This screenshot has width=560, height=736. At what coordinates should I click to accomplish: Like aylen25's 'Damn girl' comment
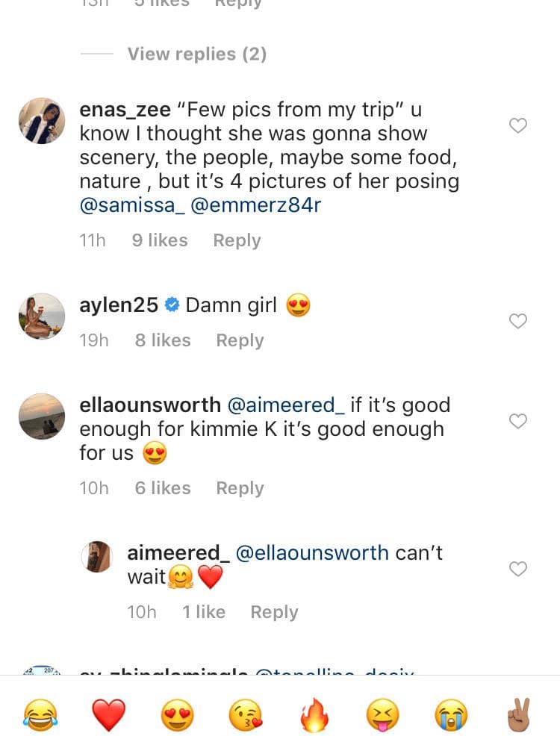(x=517, y=321)
